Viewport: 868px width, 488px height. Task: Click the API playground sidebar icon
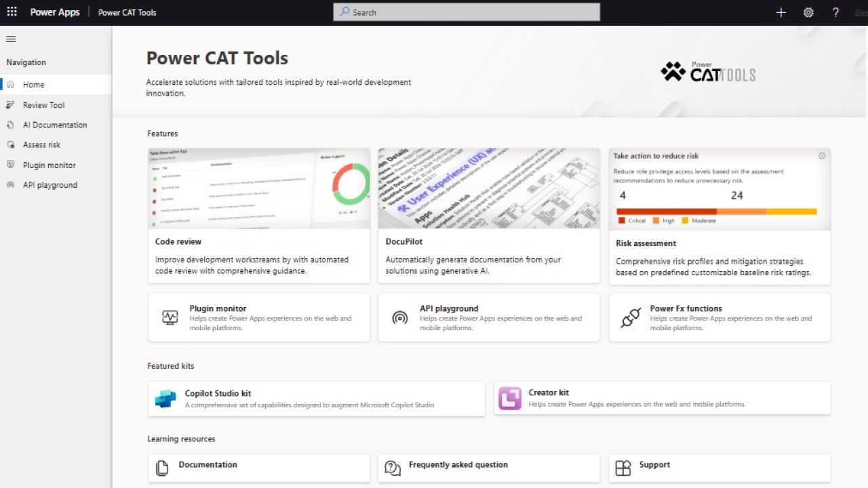[x=10, y=185]
